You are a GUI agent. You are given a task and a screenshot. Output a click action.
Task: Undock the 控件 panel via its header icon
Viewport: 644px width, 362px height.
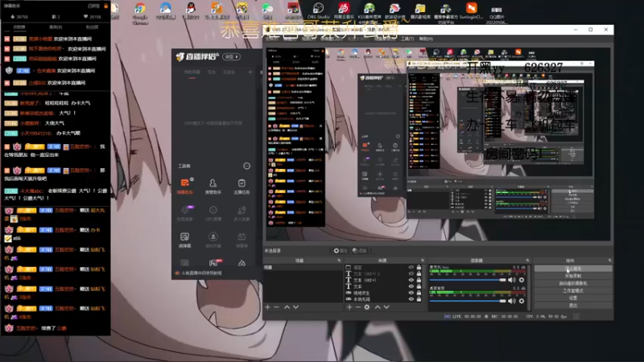click(x=609, y=260)
